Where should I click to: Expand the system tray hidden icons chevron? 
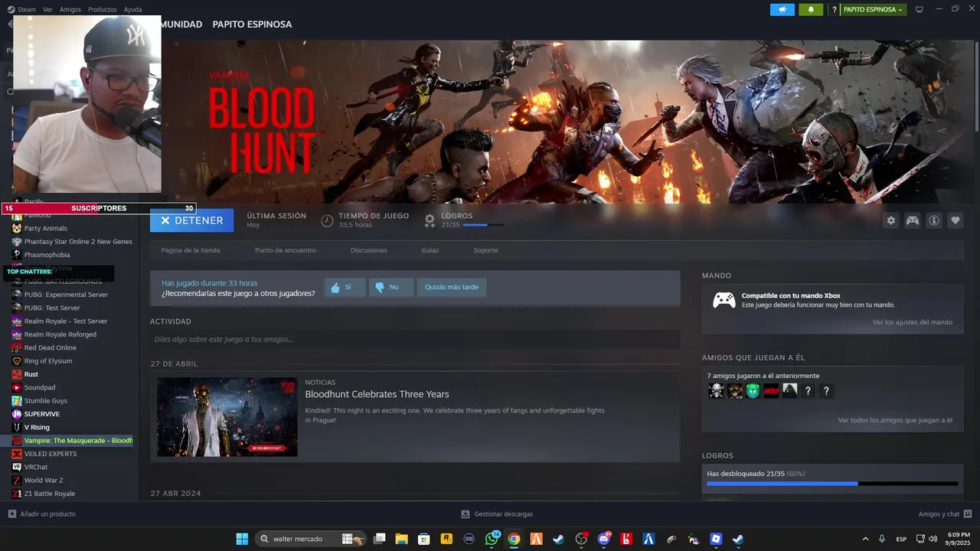click(x=865, y=539)
